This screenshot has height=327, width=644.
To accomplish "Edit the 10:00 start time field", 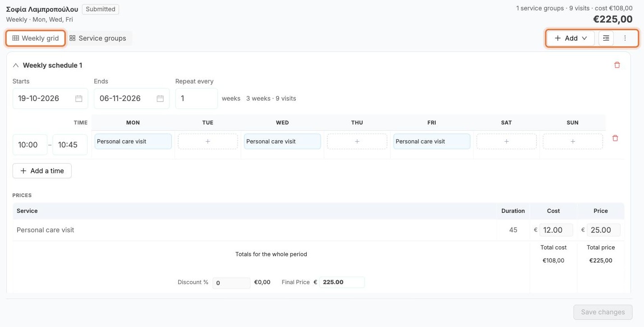I will (x=30, y=145).
